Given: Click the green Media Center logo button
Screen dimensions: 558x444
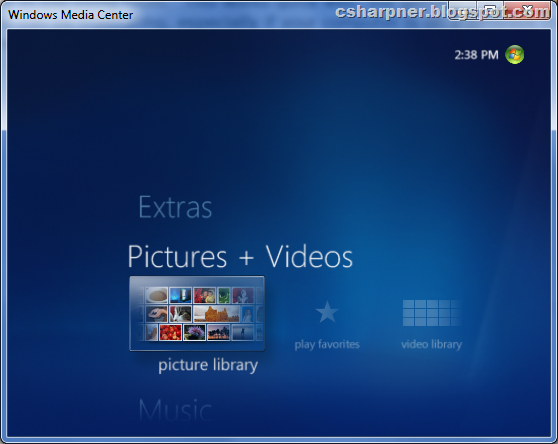Looking at the screenshot, I should (x=515, y=55).
